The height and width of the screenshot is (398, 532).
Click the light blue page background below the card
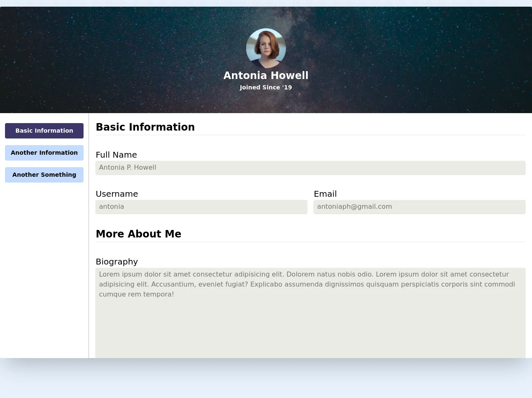[x=266, y=383]
